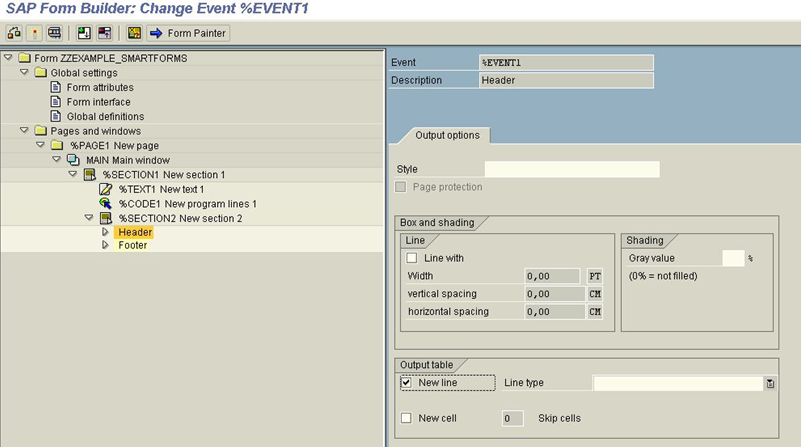The height and width of the screenshot is (447, 801).
Task: Select the %TEXT1 New text 1 node icon
Action: pos(105,189)
